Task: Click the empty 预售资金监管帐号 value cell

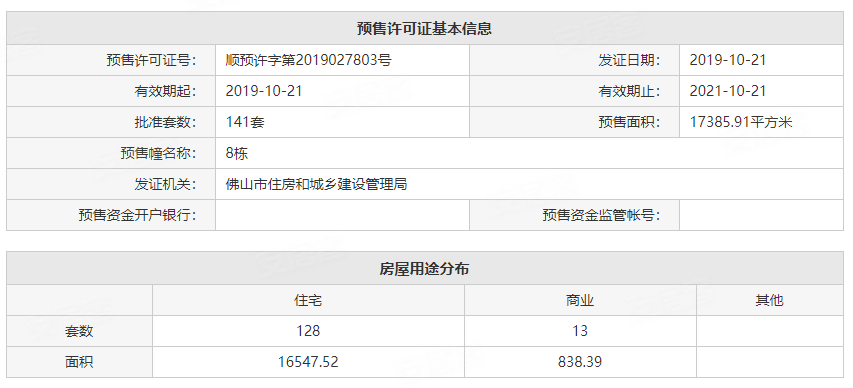Action: coord(761,215)
